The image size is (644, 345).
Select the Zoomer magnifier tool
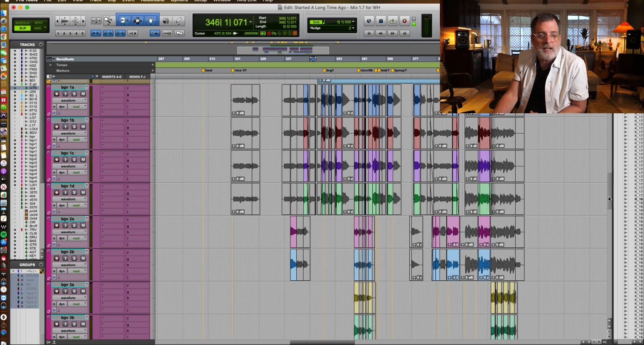pyautogui.click(x=108, y=21)
